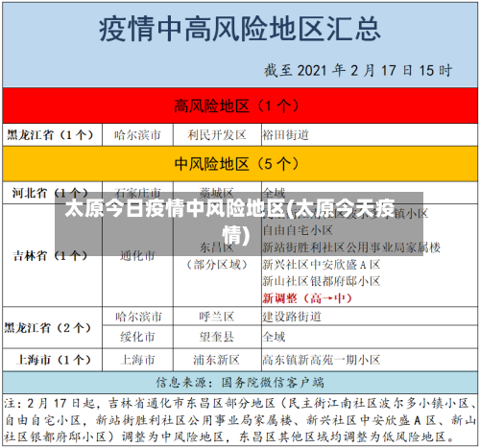Click the cell 裕田街道
Screen dimensions: 480x448
[370, 135]
